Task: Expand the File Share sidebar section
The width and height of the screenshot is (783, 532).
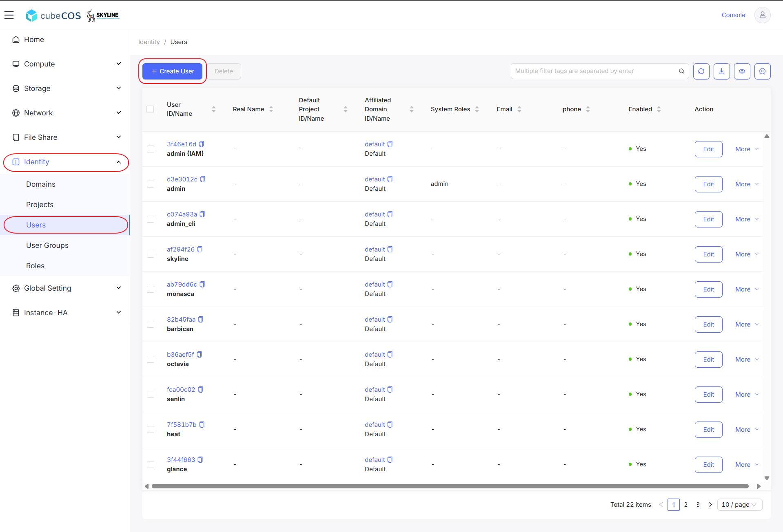Action: click(x=65, y=137)
